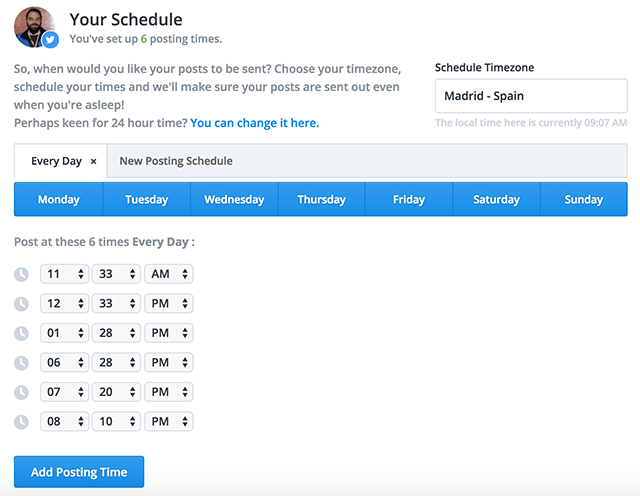Click the clock icon beside 12:33 PM

21,304
